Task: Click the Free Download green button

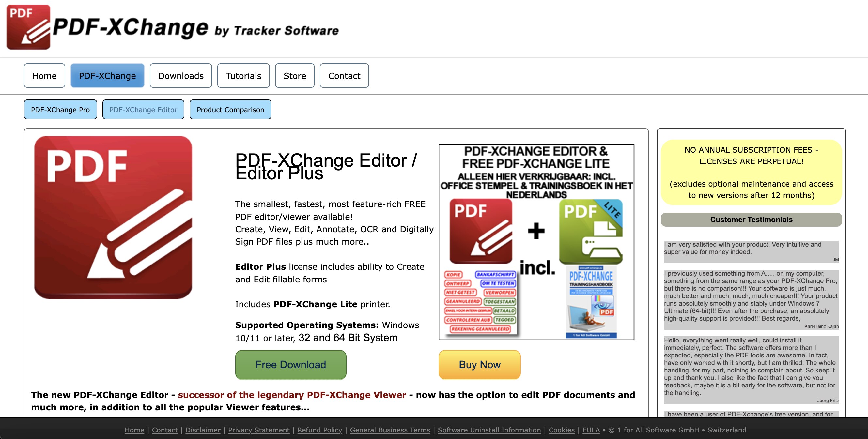Action: pos(290,364)
